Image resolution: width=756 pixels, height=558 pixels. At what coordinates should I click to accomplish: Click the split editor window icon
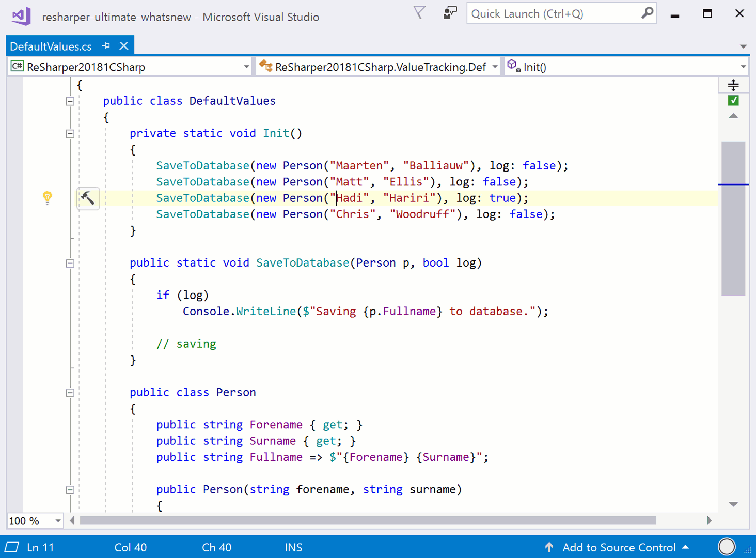733,85
